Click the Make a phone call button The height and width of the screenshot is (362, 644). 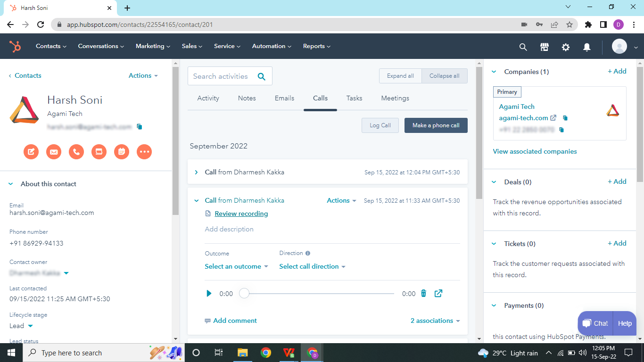point(436,125)
